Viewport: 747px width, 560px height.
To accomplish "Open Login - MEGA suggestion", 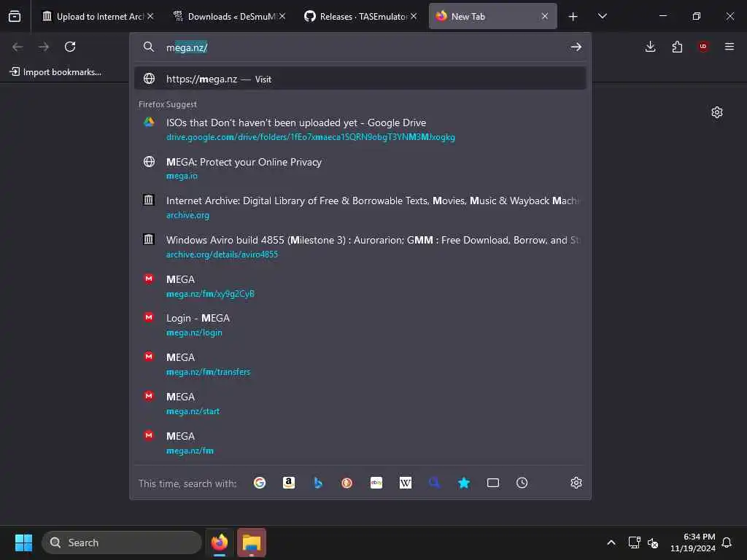I will (360, 325).
